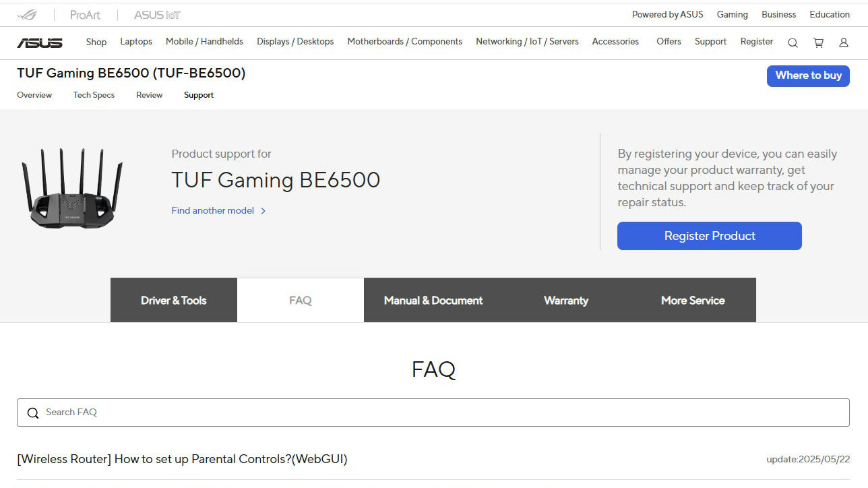Open the Manual & Document tab
Screen dimensions: 868x488
click(x=433, y=301)
